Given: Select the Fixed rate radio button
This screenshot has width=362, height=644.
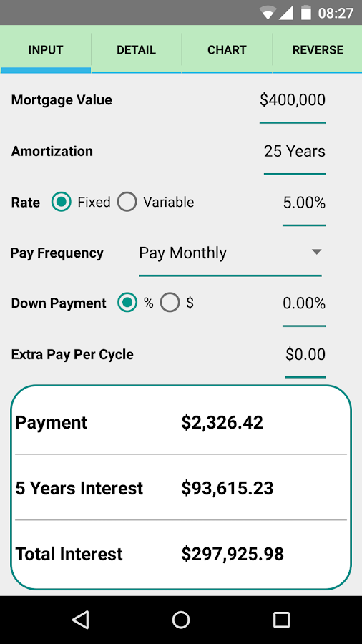Looking at the screenshot, I should pos(61,202).
